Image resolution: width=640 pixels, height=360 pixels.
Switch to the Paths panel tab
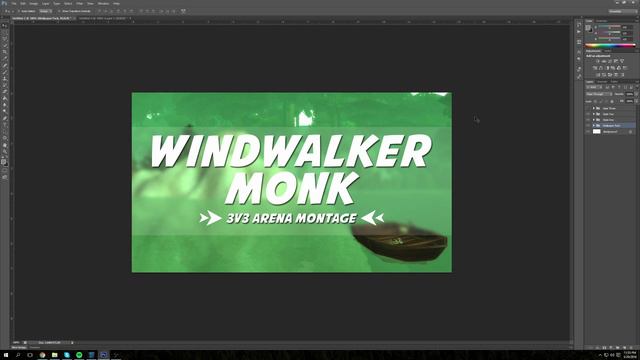tap(614, 82)
